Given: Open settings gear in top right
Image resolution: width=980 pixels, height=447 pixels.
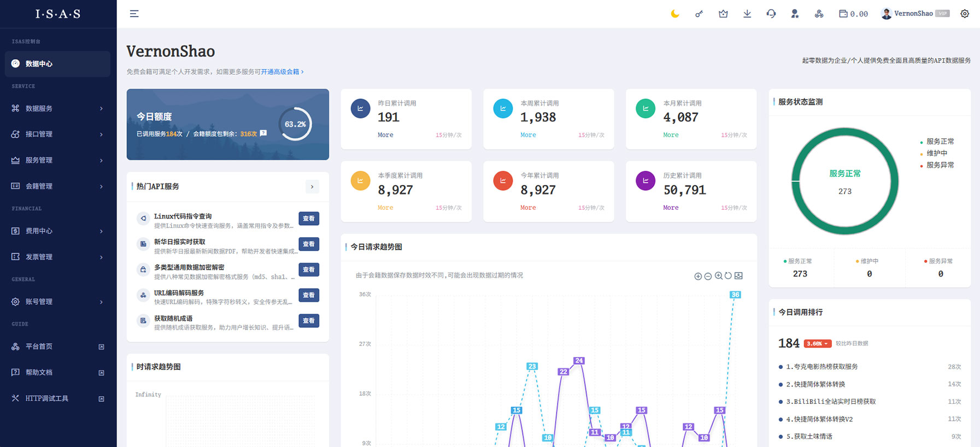Looking at the screenshot, I should 965,14.
